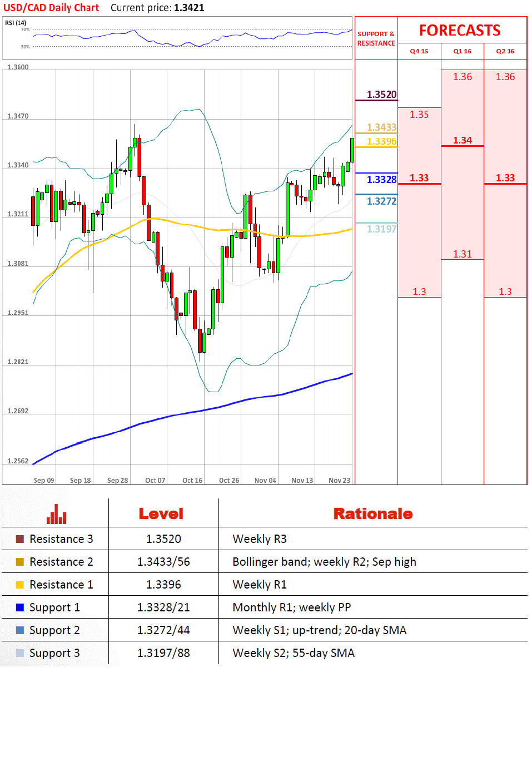
Task: Click the bar chart icon in table header
Action: pos(56,514)
